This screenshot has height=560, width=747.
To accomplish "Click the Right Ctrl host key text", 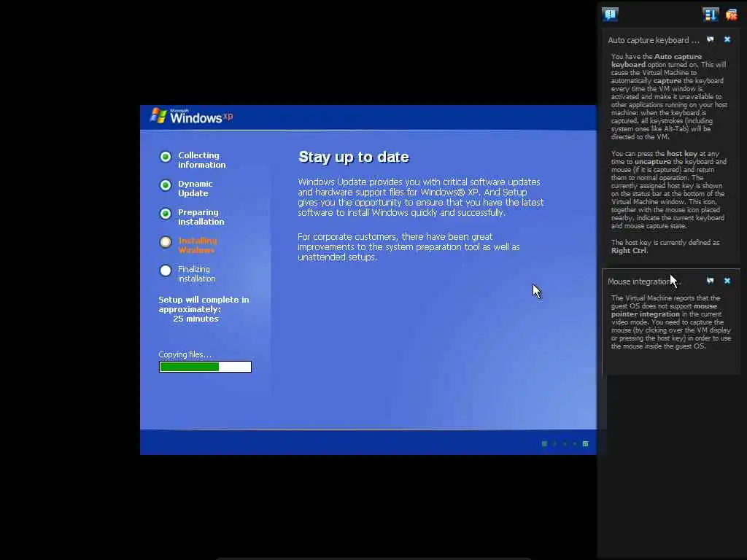I will click(x=630, y=251).
